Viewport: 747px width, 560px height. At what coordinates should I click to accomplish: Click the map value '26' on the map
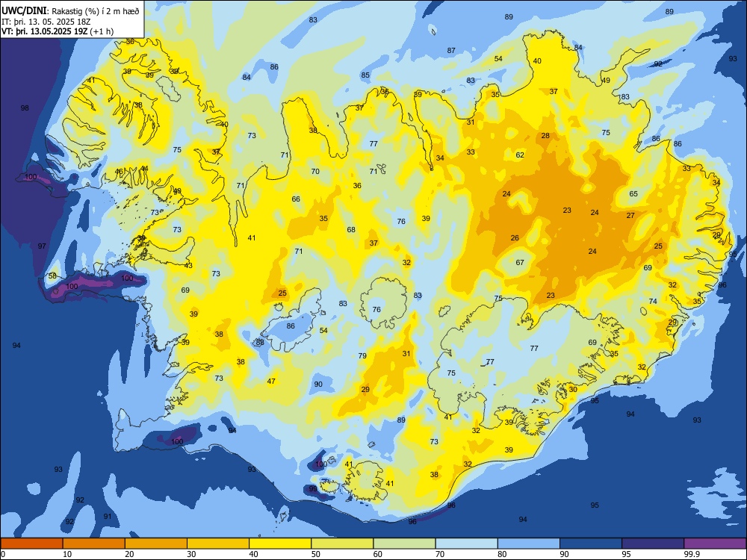click(x=515, y=238)
